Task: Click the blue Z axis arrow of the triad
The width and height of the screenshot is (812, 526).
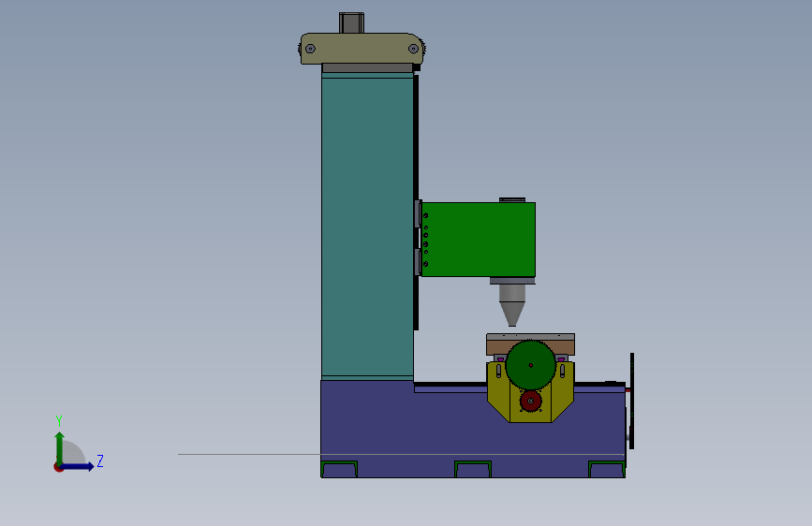Action: pyautogui.click(x=78, y=466)
